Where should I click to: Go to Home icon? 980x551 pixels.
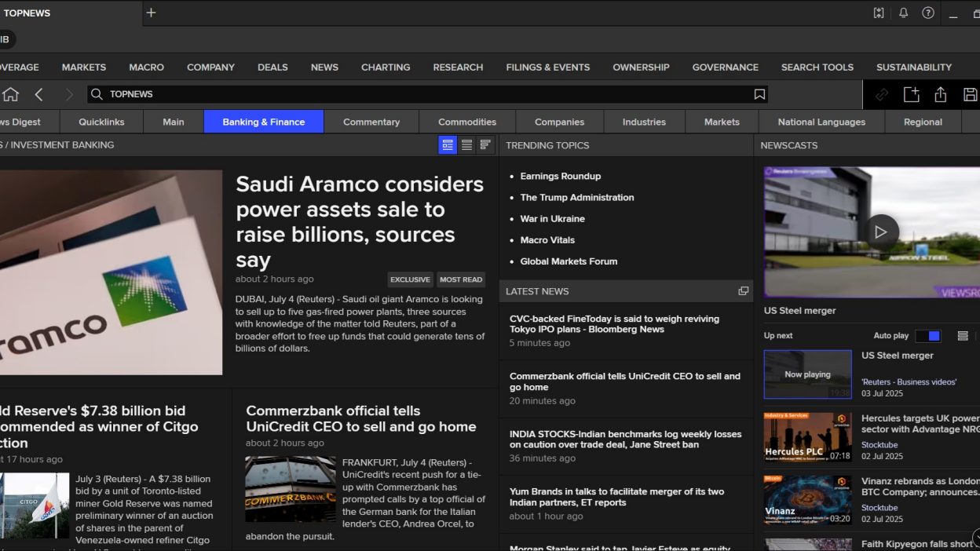(x=11, y=94)
